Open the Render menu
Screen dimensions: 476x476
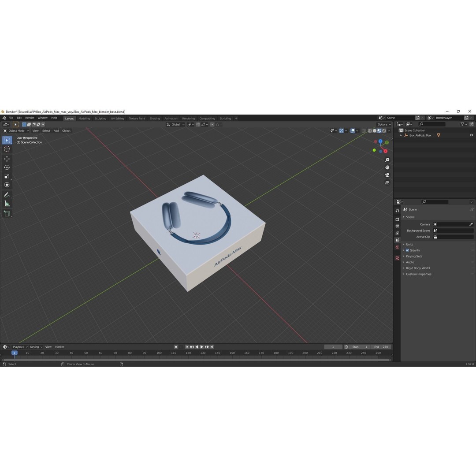pyautogui.click(x=30, y=118)
